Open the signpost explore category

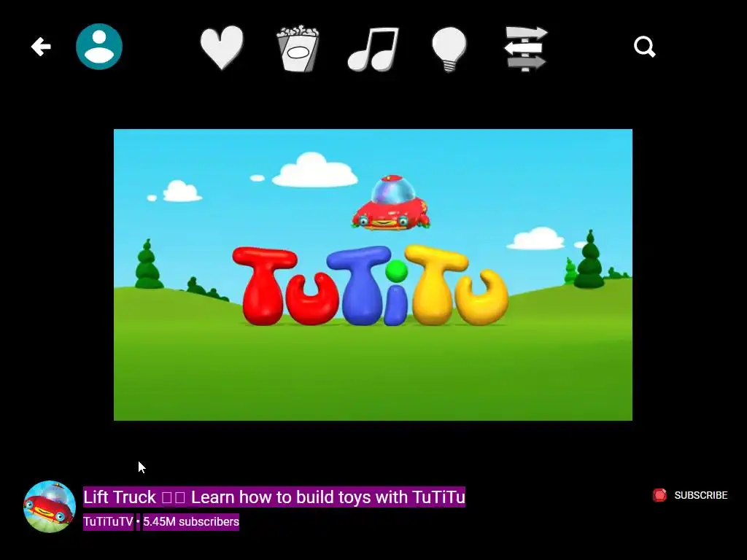tap(526, 49)
